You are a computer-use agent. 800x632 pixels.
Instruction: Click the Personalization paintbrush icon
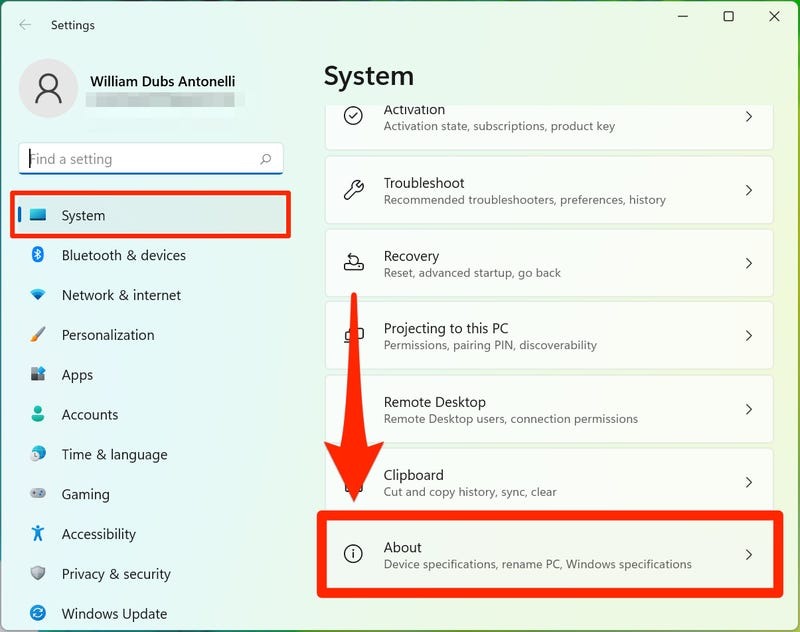pyautogui.click(x=38, y=334)
